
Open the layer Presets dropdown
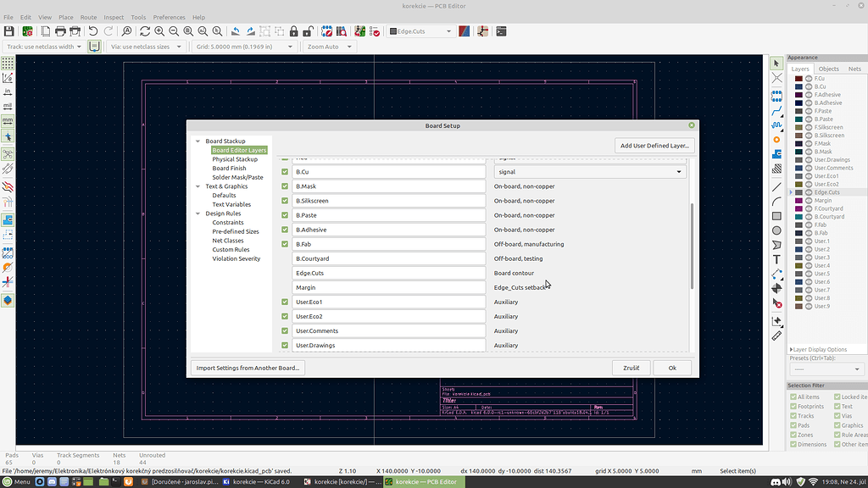coord(826,369)
